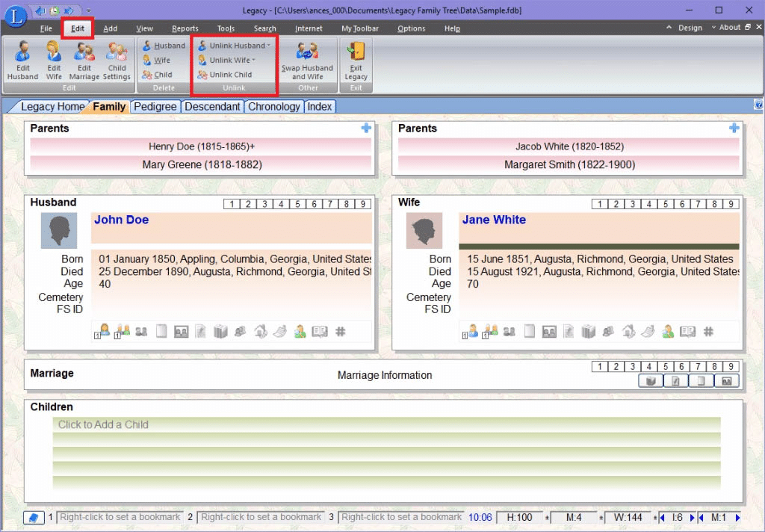Click the Click to Add a Child row
Image resolution: width=765 pixels, height=532 pixels.
[x=386, y=424]
